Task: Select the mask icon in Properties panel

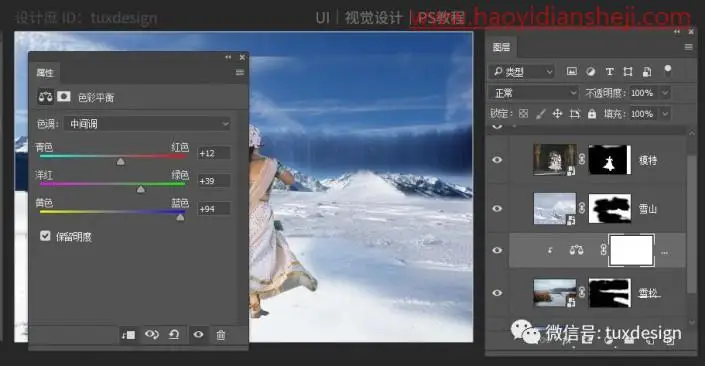Action: pos(64,97)
